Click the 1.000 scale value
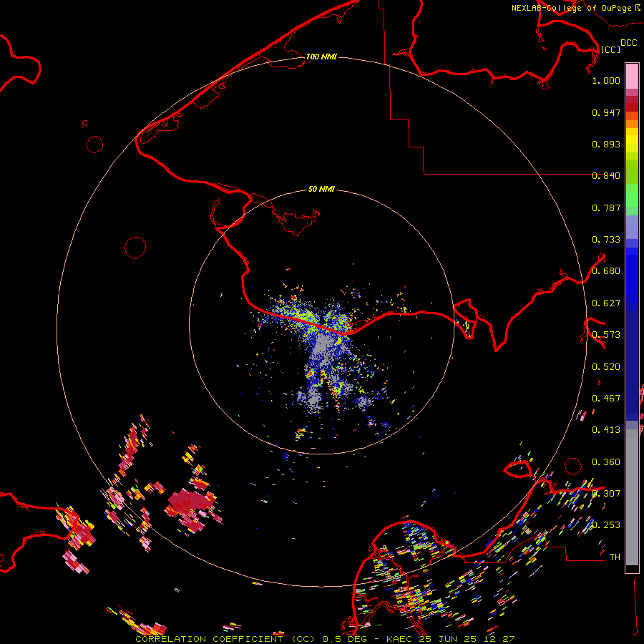 pyautogui.click(x=606, y=80)
